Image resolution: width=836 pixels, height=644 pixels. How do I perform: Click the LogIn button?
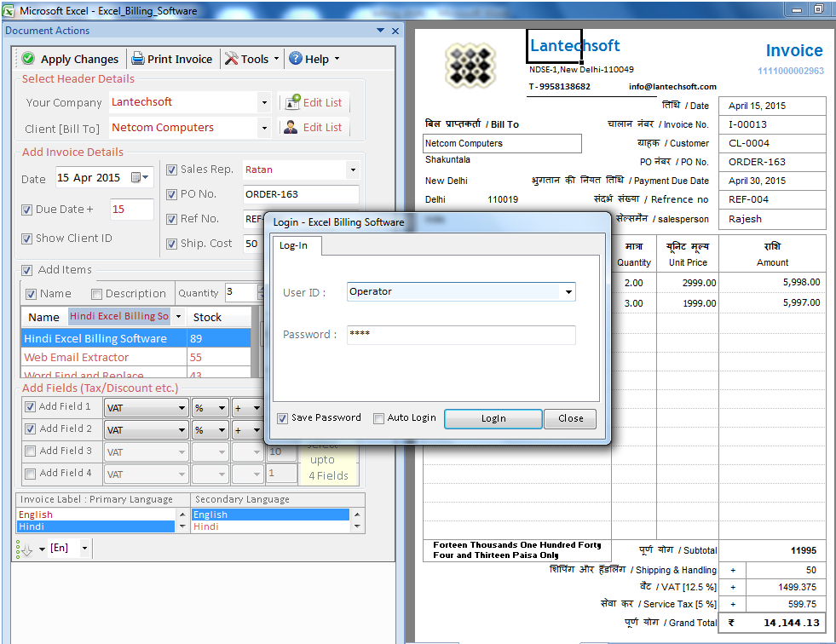point(493,418)
